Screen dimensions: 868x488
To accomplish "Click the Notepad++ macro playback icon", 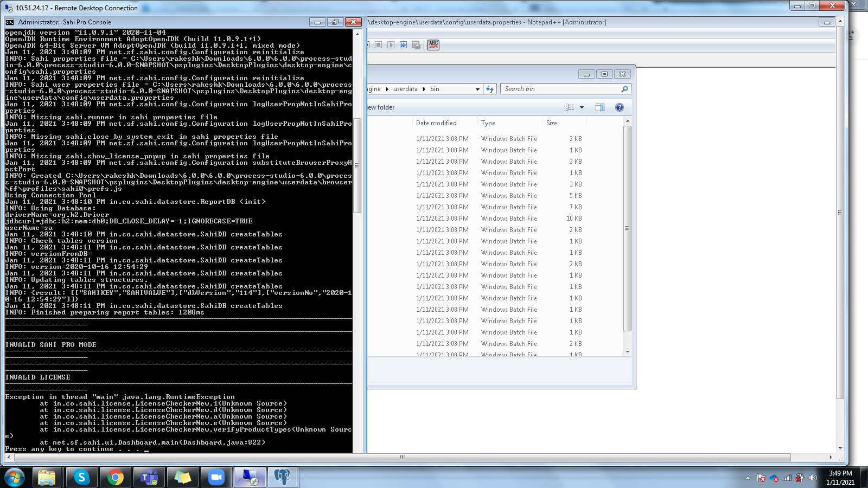I will coord(391,45).
